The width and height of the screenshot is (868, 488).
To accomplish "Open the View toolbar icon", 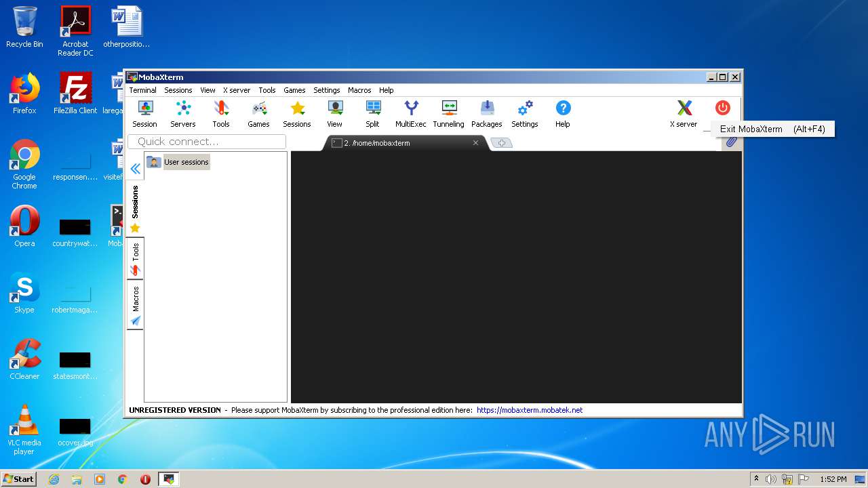I will (335, 114).
